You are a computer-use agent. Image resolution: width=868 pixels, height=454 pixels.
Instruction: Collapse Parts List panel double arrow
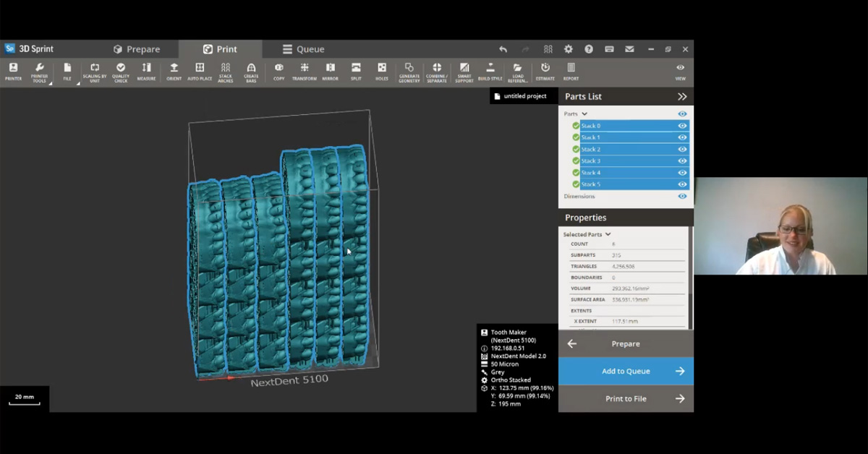tap(682, 96)
